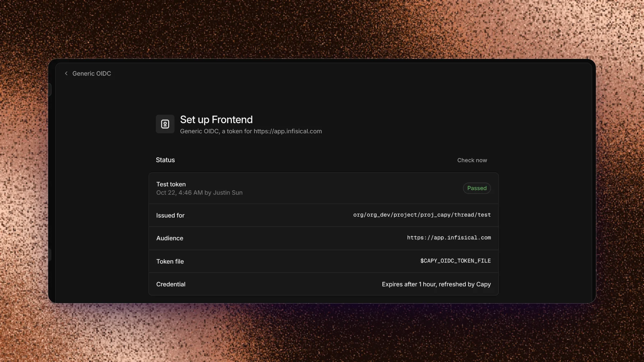Click the Credential label

click(171, 284)
